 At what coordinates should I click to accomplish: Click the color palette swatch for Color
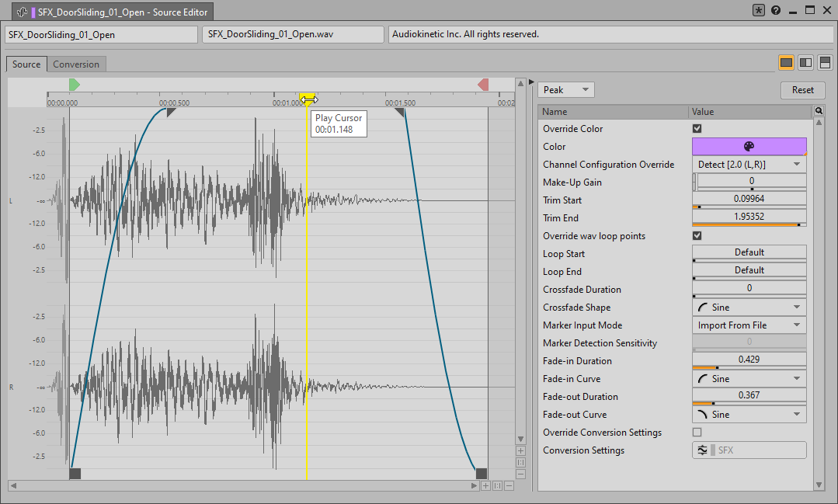pos(749,147)
